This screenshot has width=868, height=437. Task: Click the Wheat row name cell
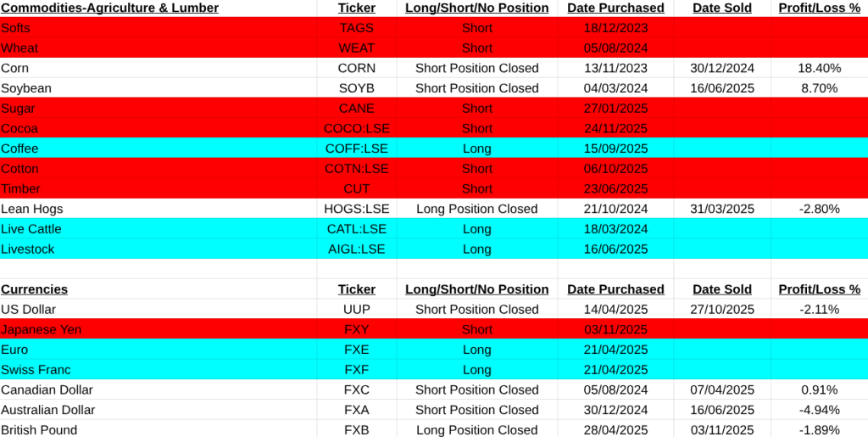[19, 48]
